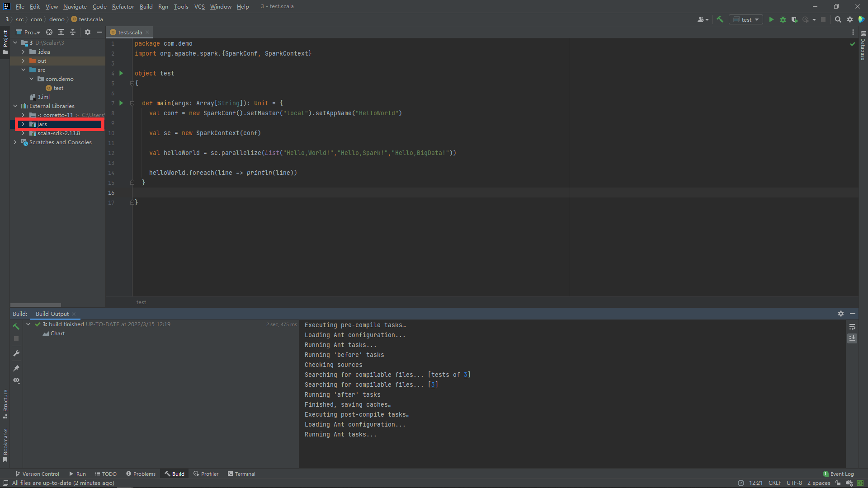The width and height of the screenshot is (868, 488).
Task: Click Select Opened File target icon
Action: tap(49, 32)
